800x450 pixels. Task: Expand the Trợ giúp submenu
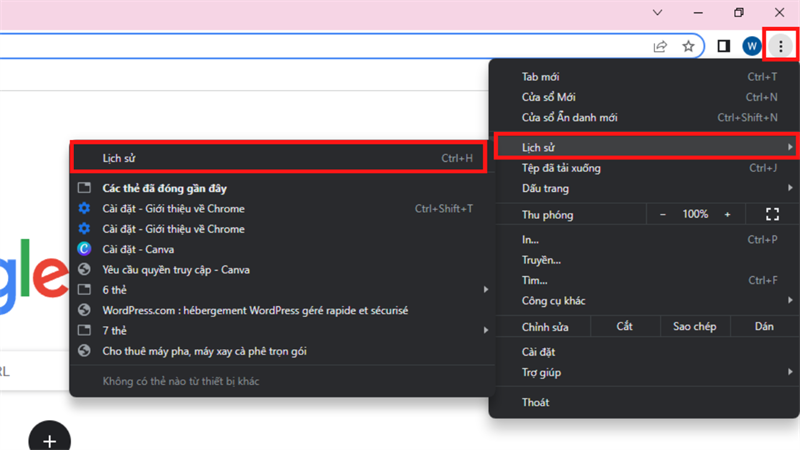tap(644, 372)
